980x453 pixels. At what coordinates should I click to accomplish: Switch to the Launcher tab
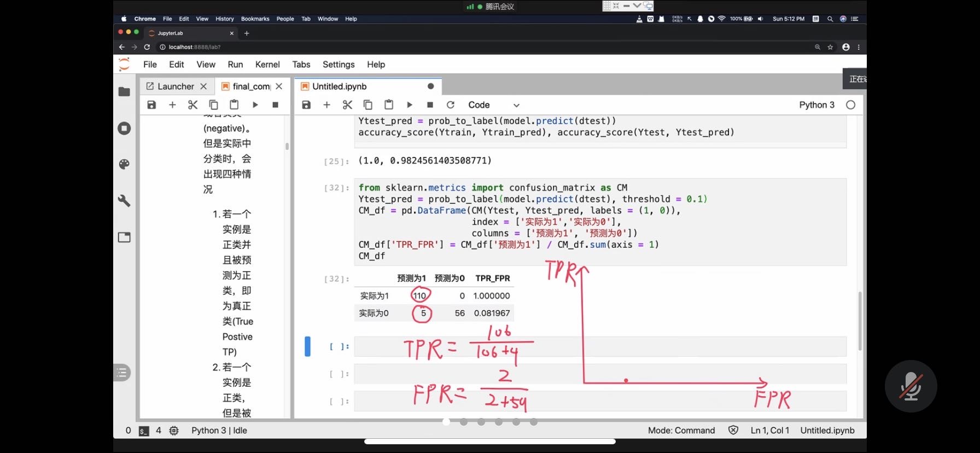pyautogui.click(x=175, y=86)
